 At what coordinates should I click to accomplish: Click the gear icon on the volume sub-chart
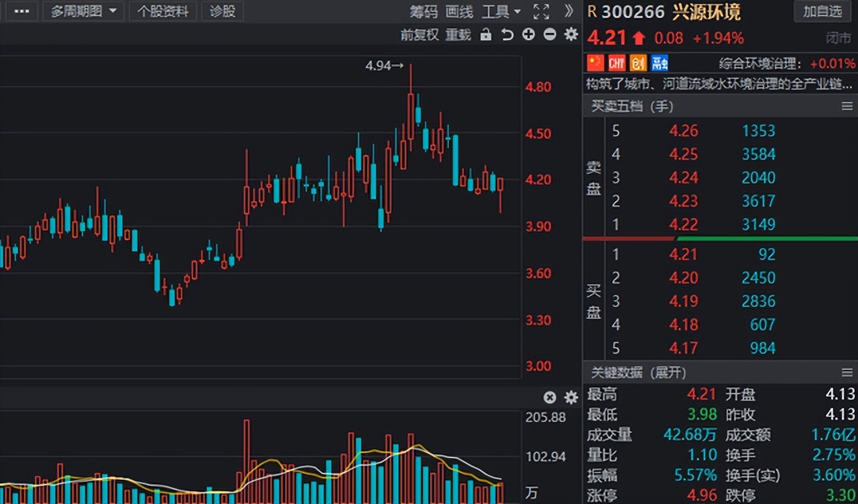tap(570, 397)
